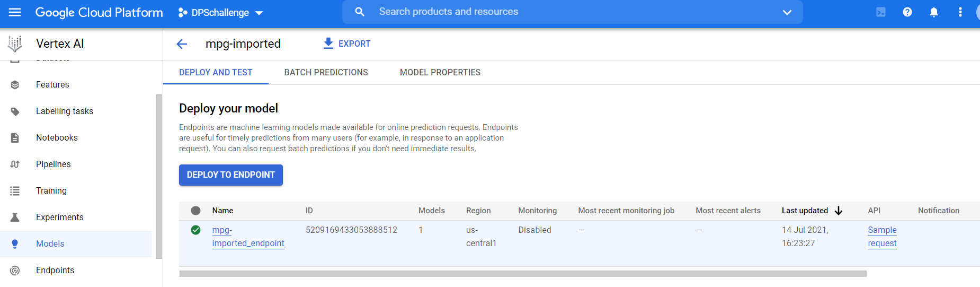Image resolution: width=980 pixels, height=287 pixels.
Task: Click the Last updated column header
Action: (805, 211)
